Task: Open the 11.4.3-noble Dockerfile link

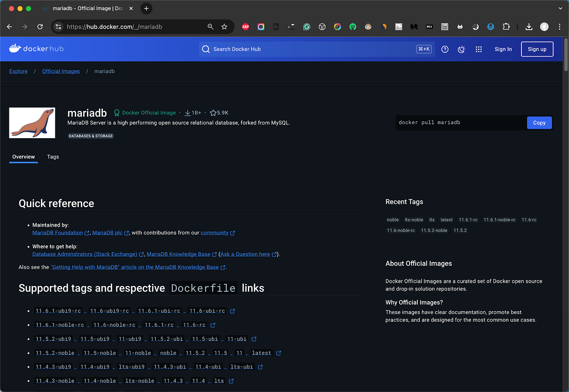Action: click(x=55, y=381)
